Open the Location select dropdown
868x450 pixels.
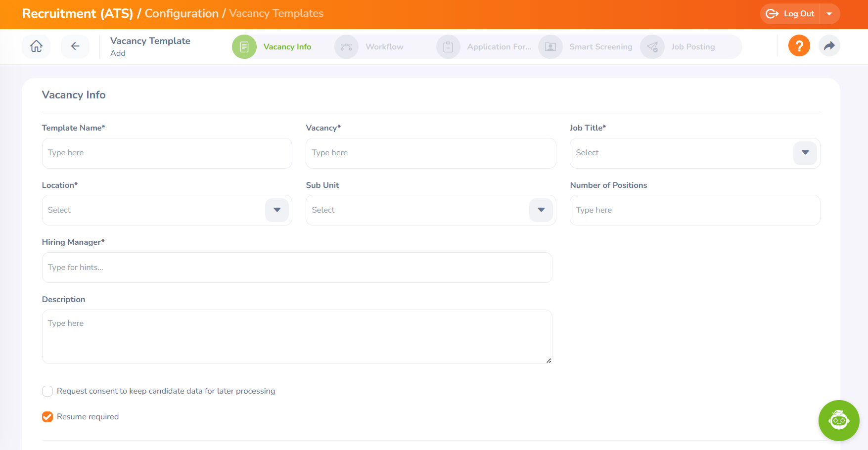point(277,210)
